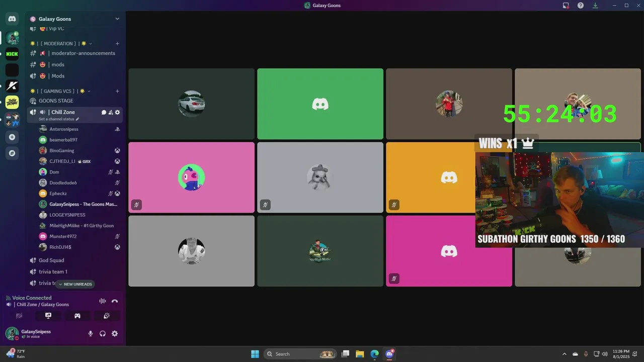
Task: Select Dom in voice list
Action: [80, 172]
